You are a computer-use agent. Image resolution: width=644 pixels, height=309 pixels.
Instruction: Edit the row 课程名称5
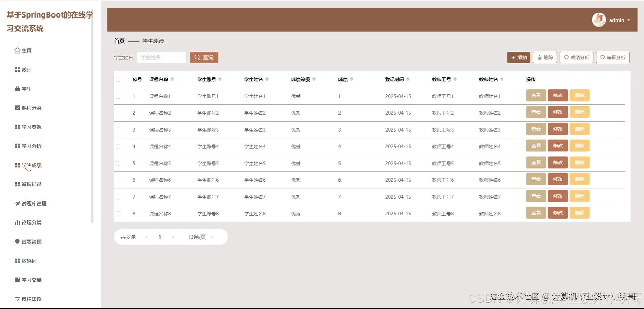[x=558, y=163]
